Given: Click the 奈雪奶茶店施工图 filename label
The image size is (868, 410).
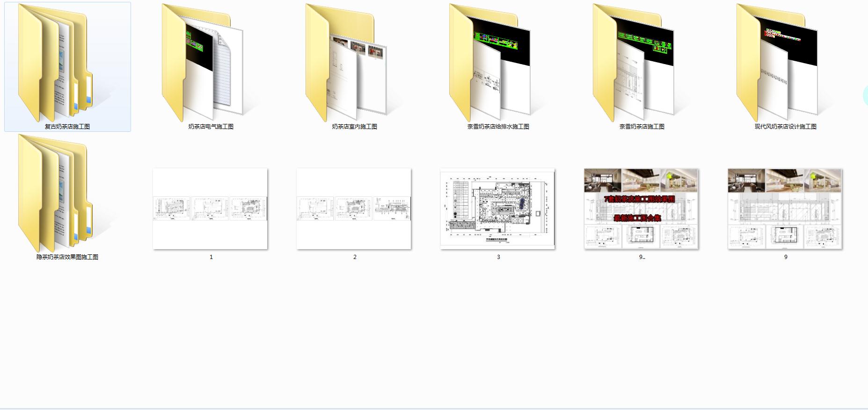Looking at the screenshot, I should [642, 127].
